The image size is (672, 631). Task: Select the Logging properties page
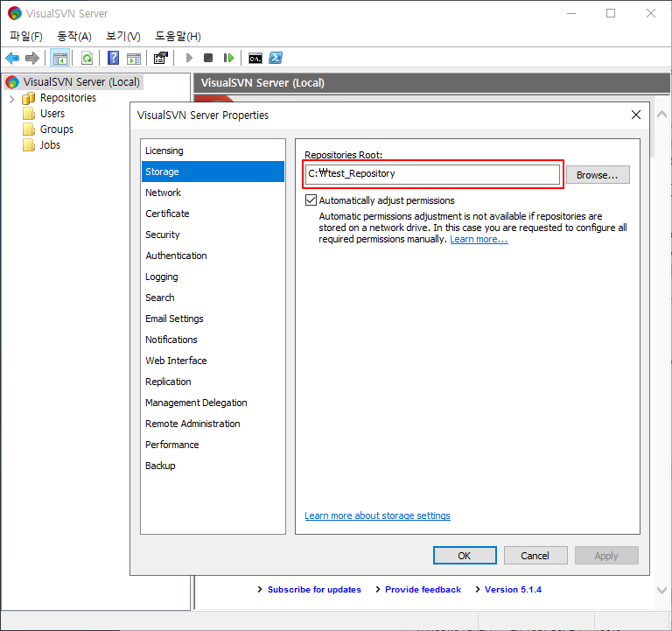[213, 277]
